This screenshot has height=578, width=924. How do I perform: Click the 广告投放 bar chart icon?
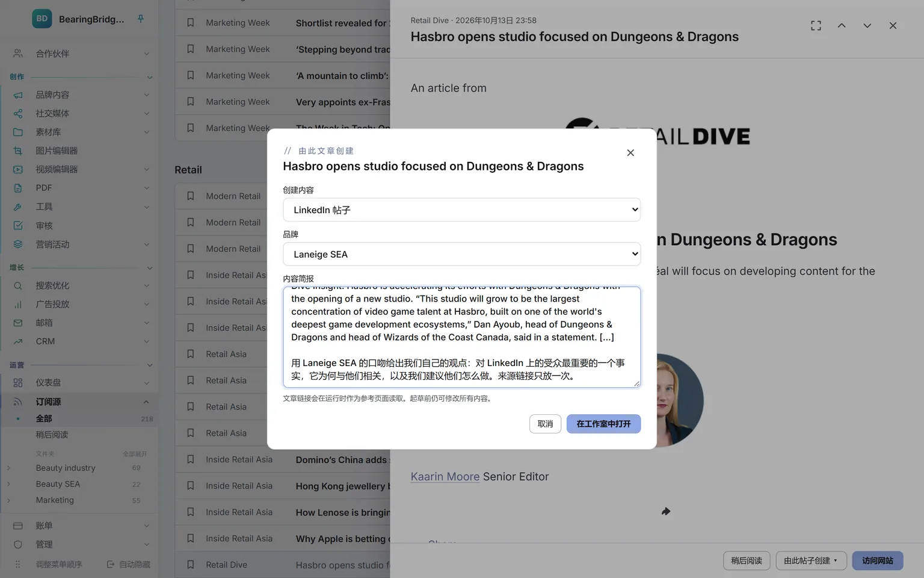point(18,305)
